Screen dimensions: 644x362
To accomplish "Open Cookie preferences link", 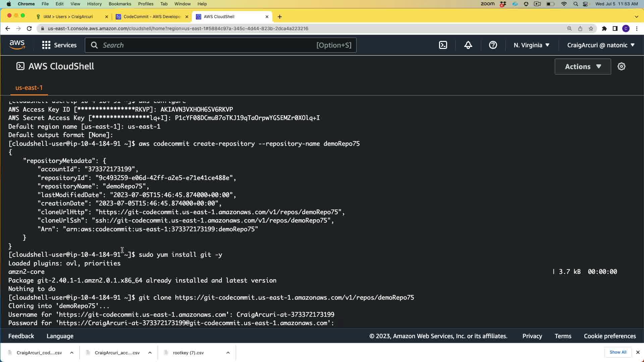I will (609, 336).
